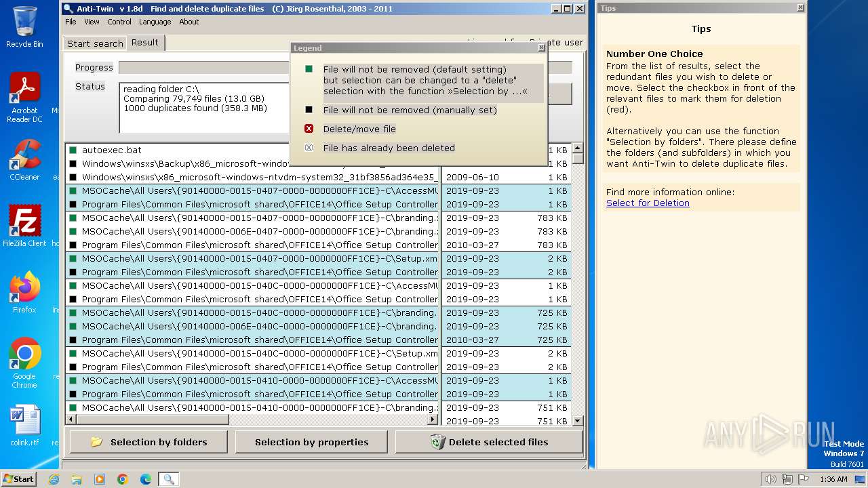
Task: Click the volume speaker tray icon
Action: click(770, 479)
